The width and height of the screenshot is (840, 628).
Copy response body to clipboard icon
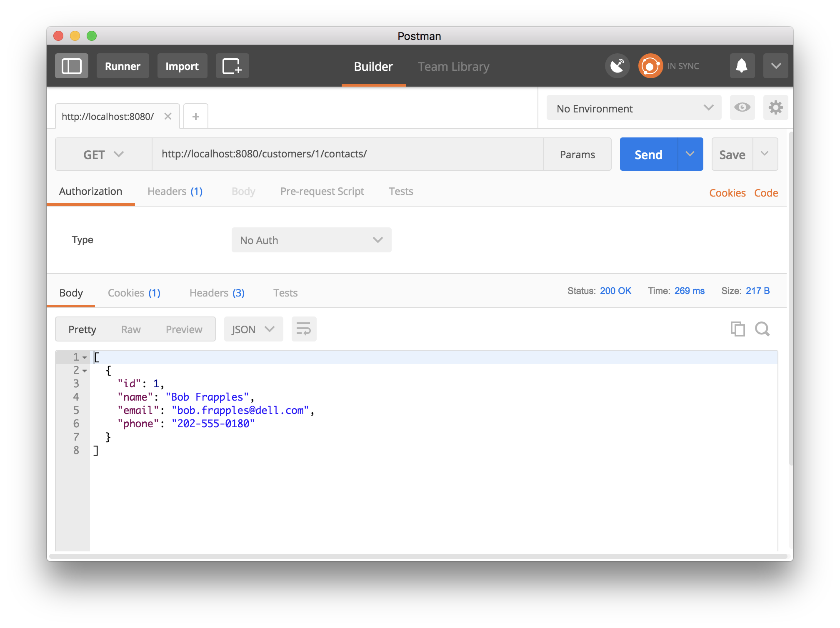click(x=737, y=329)
